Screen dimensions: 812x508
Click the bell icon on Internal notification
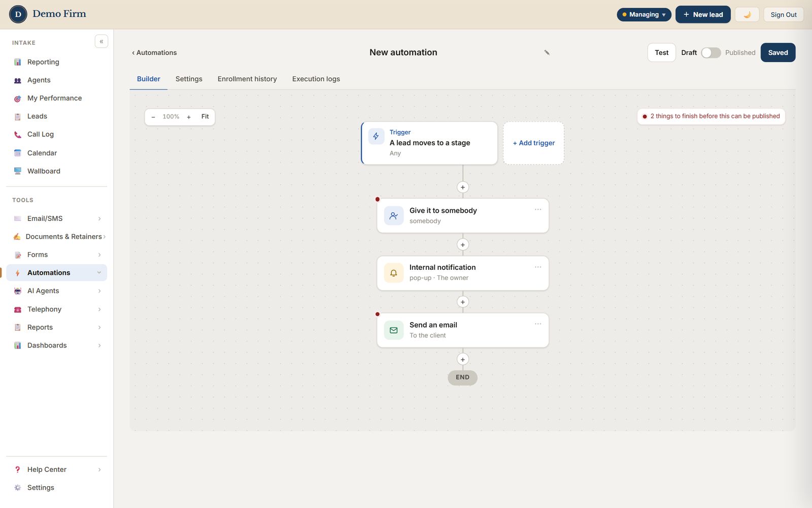(394, 273)
